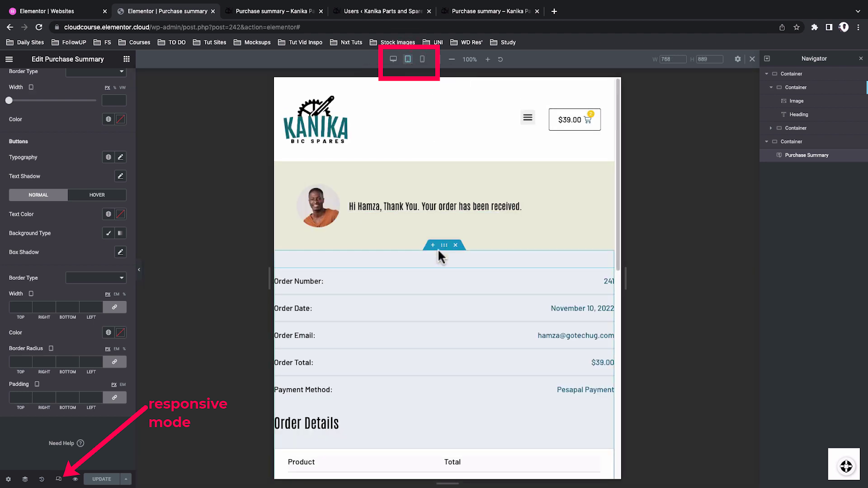Screen dimensions: 868x488
Task: Select Purchase Summary in Navigator tree
Action: coord(806,155)
